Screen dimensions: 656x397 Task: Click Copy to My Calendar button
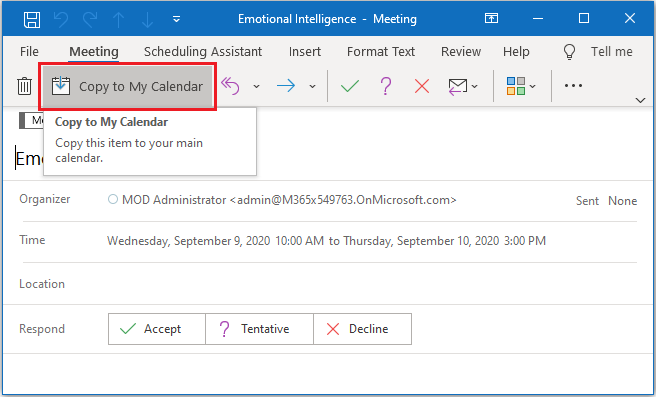[x=128, y=87]
